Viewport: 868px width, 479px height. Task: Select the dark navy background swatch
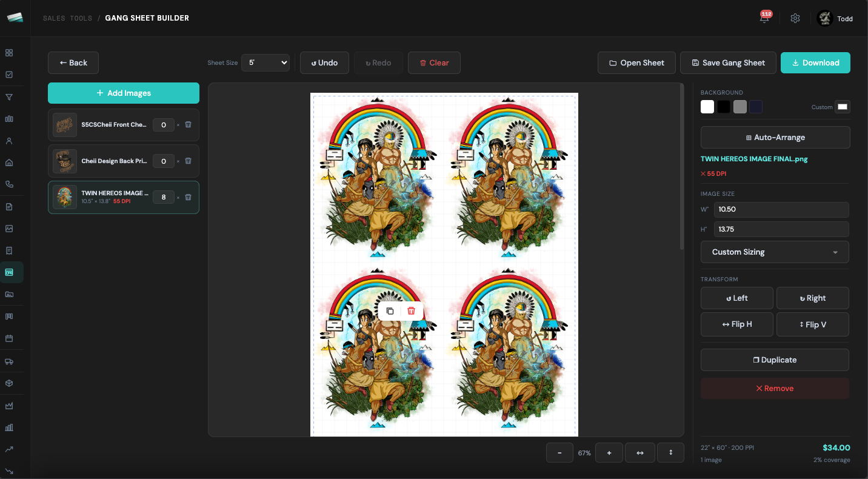(x=756, y=107)
